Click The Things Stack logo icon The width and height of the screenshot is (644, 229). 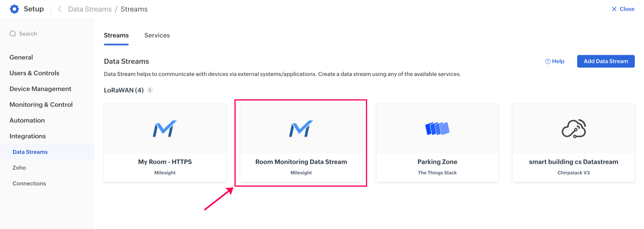click(437, 129)
